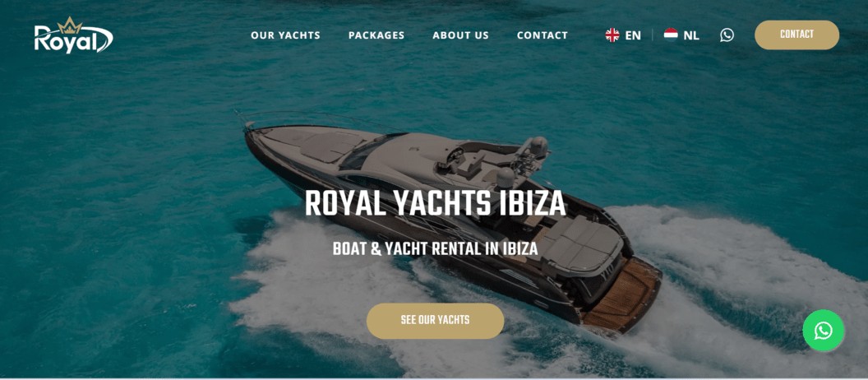The image size is (868, 380).
Task: Open the green floating WhatsApp chat button
Action: (x=823, y=331)
